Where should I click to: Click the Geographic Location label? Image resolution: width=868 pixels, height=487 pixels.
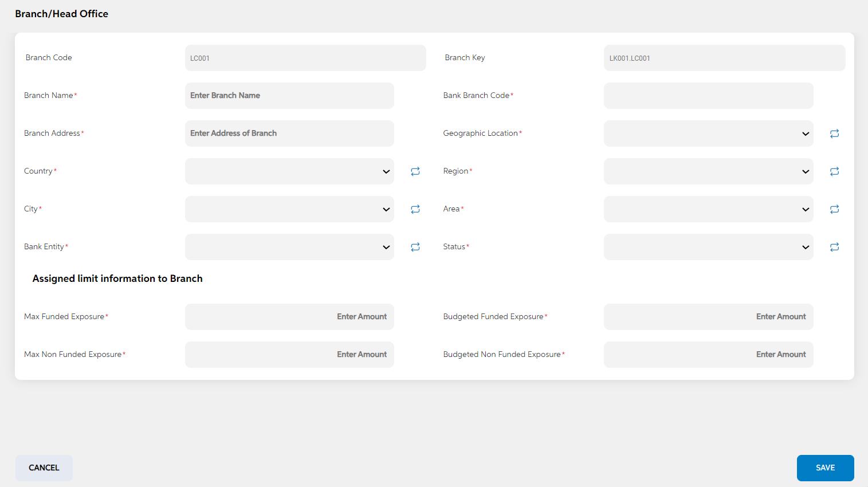pos(482,133)
